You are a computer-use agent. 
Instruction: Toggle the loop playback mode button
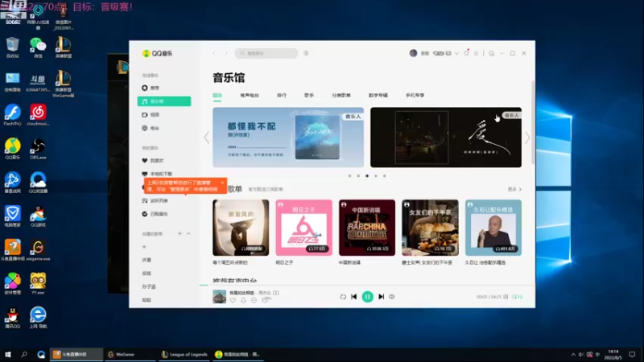pos(343,297)
